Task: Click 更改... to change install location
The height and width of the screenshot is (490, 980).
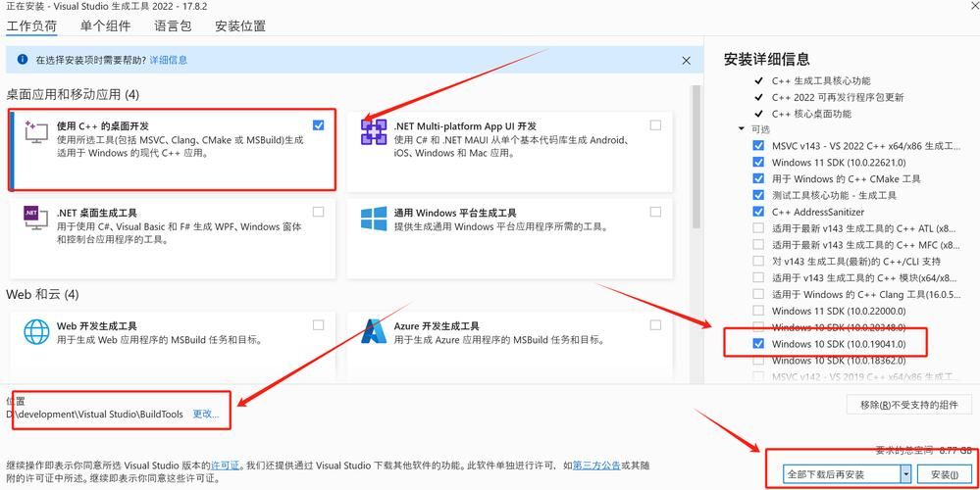Action: [206, 414]
